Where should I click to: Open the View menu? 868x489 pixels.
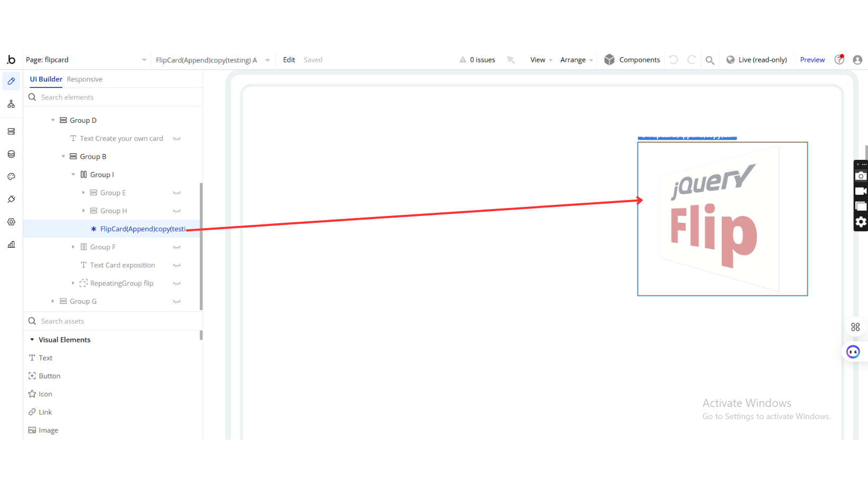tap(541, 60)
